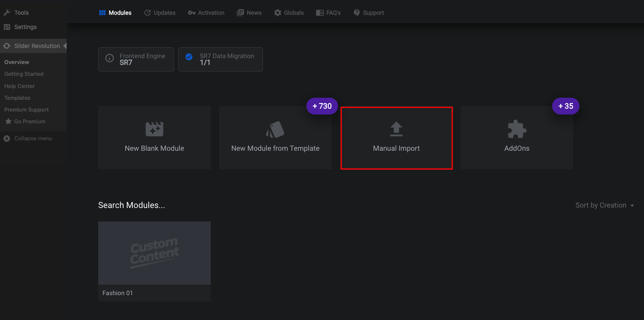Switch to the Modules tab
The height and width of the screenshot is (320, 644).
pos(115,13)
